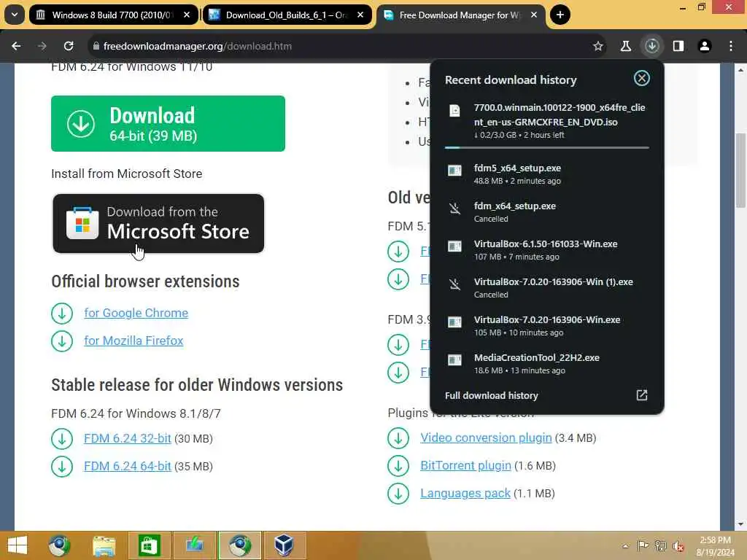Click download icon beside for Mozilla Firefox

tap(62, 341)
